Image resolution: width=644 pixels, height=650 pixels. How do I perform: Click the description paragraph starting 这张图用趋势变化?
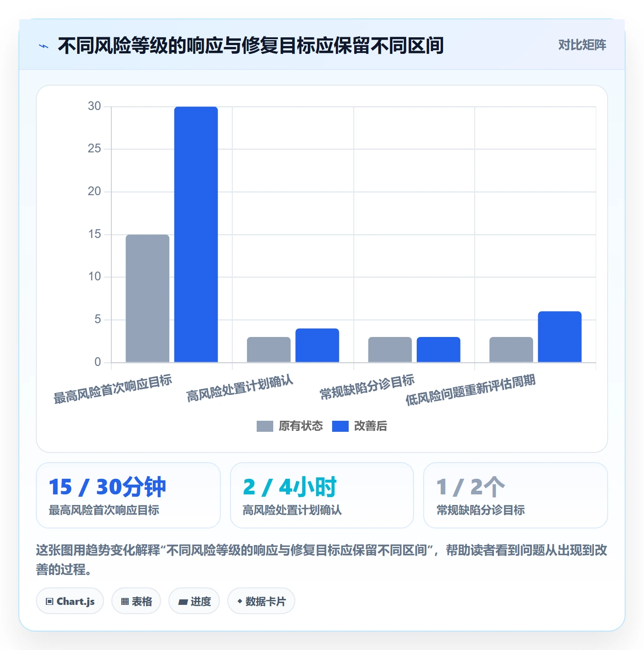coord(322,560)
